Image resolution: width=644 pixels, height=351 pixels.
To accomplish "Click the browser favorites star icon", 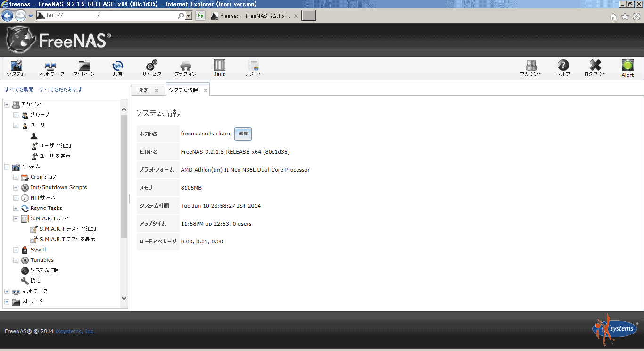I will coord(625,17).
